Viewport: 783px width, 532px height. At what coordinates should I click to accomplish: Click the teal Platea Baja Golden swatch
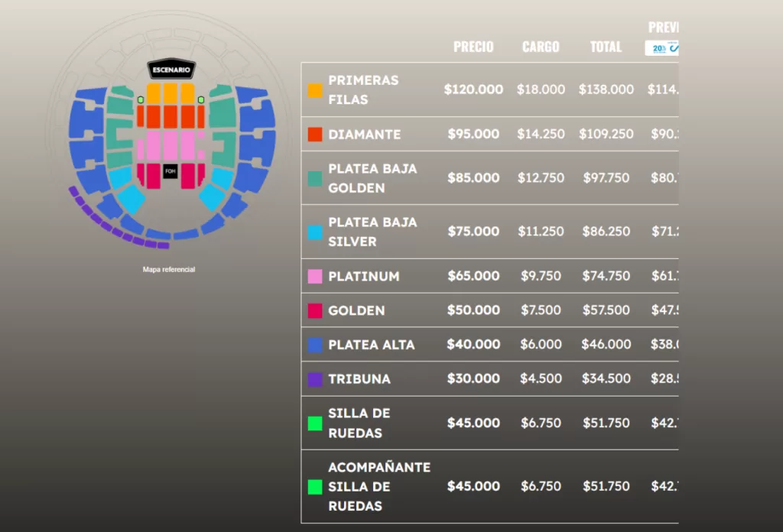coord(314,178)
